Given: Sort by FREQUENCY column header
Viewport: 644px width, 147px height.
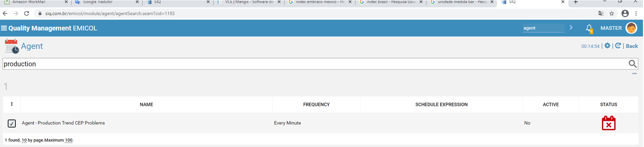Looking at the screenshot, I should (316, 105).
